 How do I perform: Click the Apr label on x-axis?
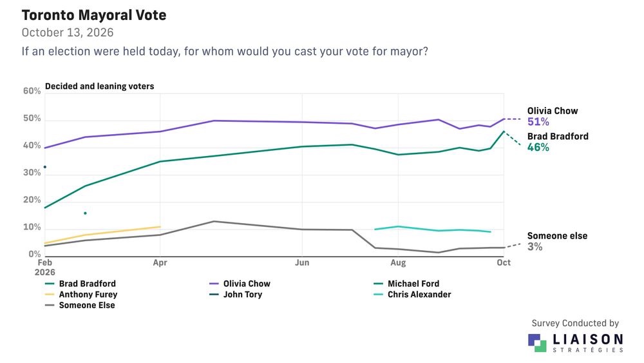pyautogui.click(x=160, y=262)
